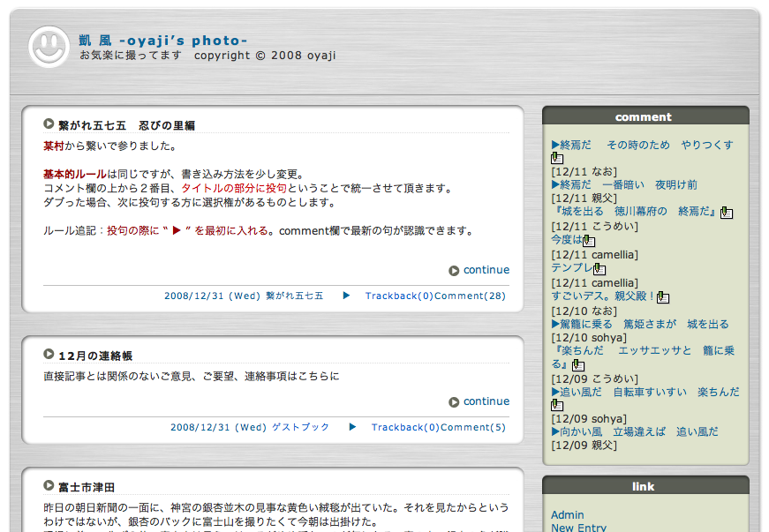Screen dimensions: 769x532
Task: Open Admin link in link panel
Action: tap(568, 515)
